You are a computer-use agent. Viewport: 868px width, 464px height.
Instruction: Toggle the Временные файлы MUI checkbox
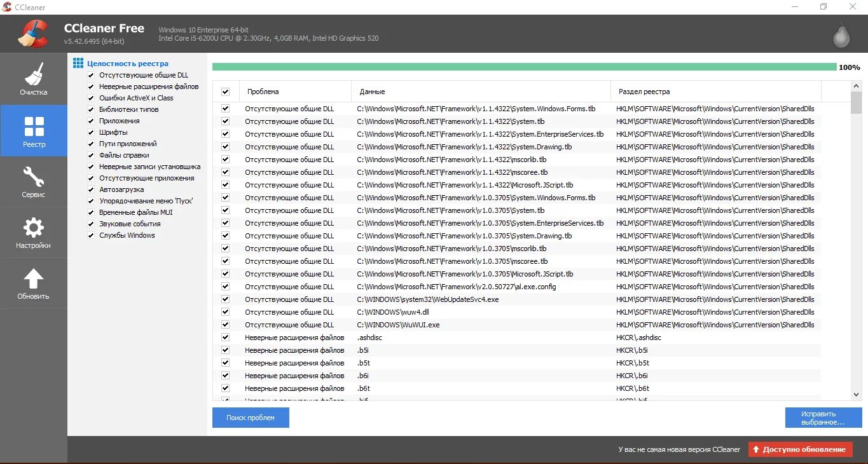[91, 212]
